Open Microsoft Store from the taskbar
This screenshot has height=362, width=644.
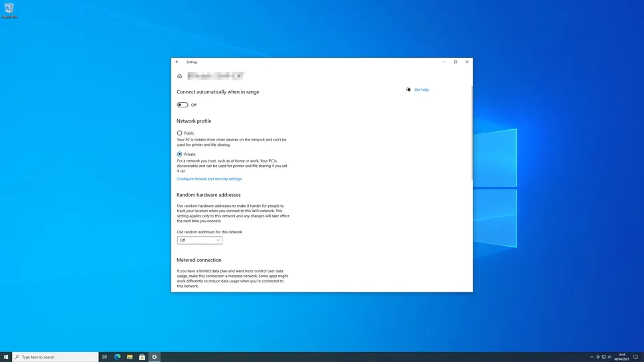[x=141, y=357]
